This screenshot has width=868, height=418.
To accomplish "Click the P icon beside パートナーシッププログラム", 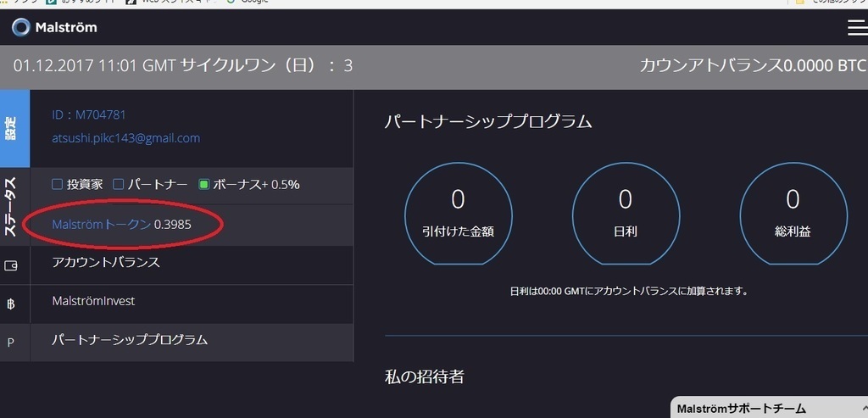I will (10, 343).
